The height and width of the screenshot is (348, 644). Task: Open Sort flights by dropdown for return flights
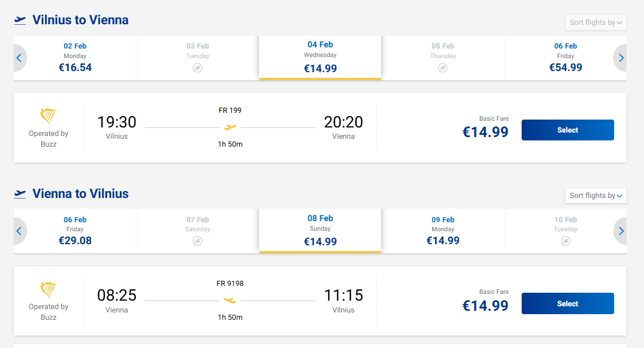[596, 196]
